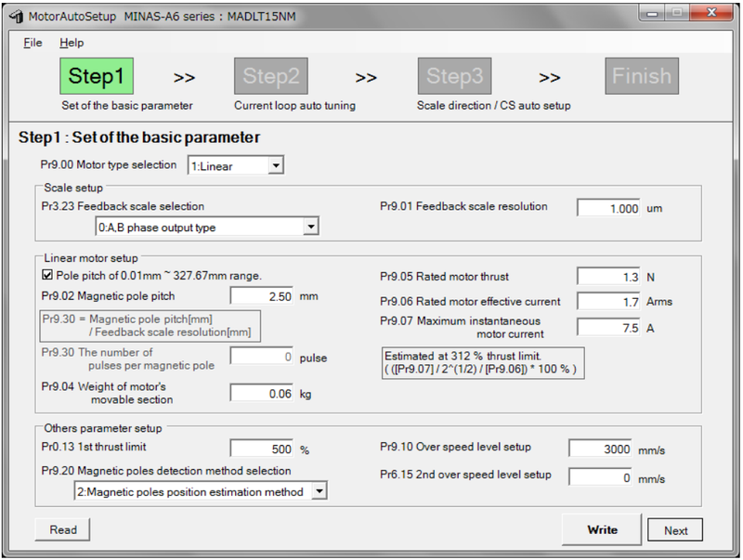Click the MotorAutoSetup title bar app icon
Viewport: 743px width, 560px height.
click(x=16, y=17)
